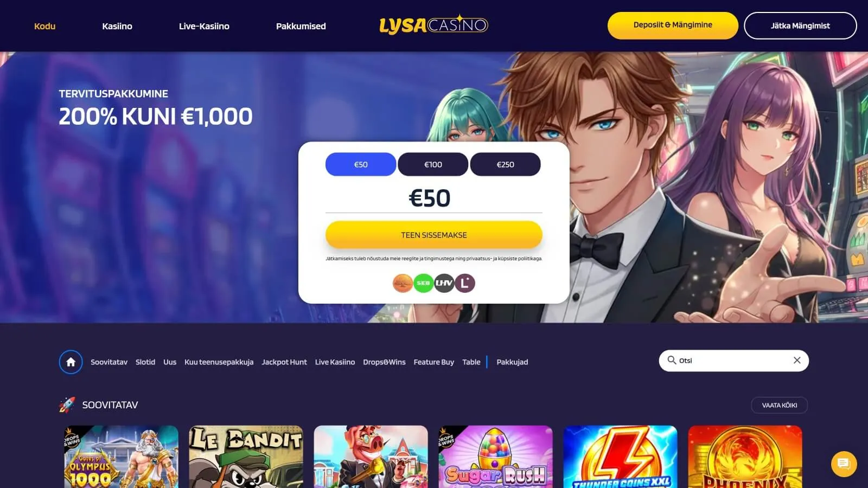Select the Luminor payment icon
This screenshot has width=868, height=488.
[x=465, y=283]
